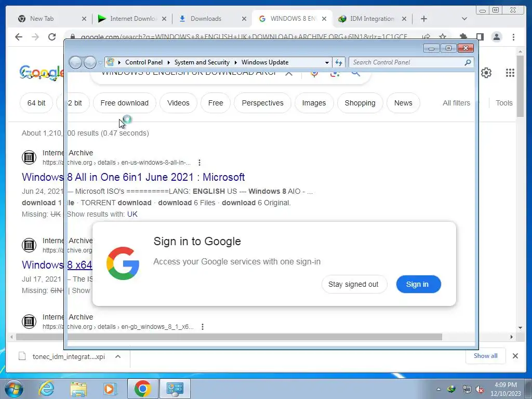This screenshot has width=532, height=399.
Task: Open Windows Media Player from taskbar
Action: click(x=110, y=389)
